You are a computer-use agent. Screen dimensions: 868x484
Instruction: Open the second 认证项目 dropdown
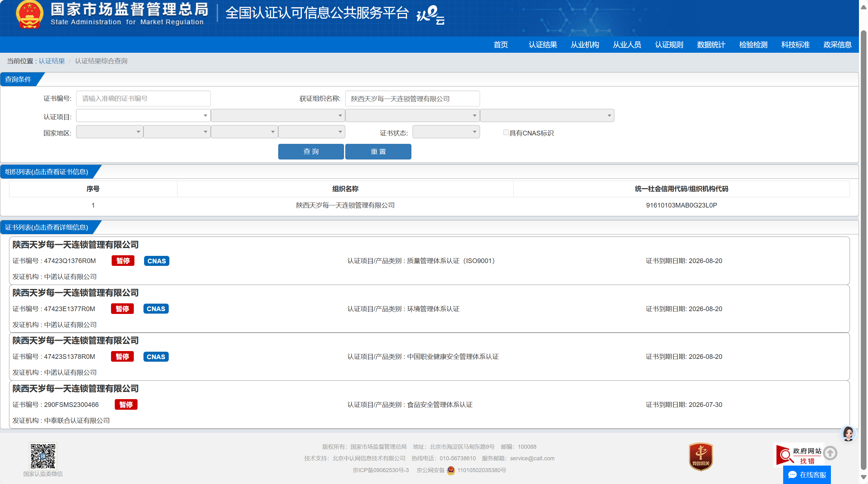pos(278,115)
